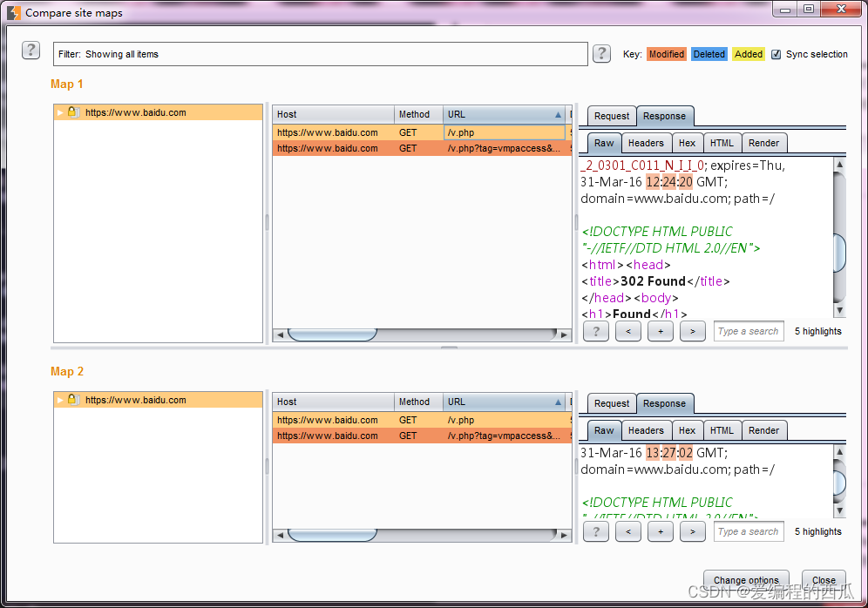
Task: Click the Change options button
Action: pos(746,580)
